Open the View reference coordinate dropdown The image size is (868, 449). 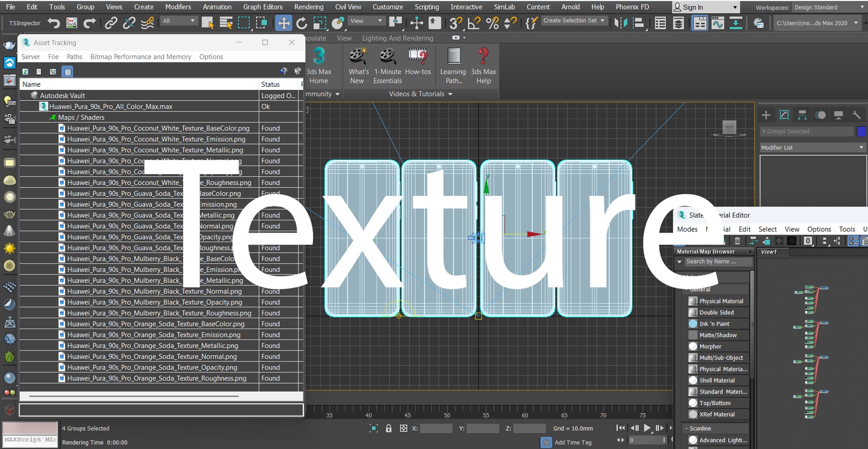tap(366, 21)
